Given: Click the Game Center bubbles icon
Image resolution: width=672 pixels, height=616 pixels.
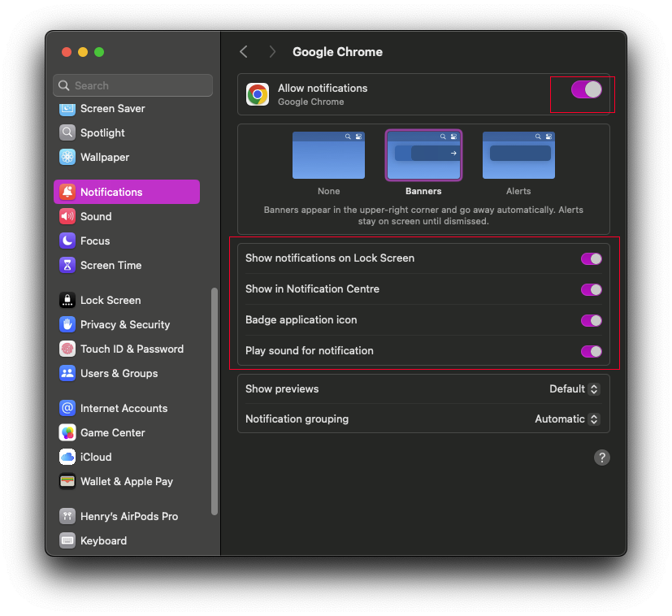Looking at the screenshot, I should [67, 432].
